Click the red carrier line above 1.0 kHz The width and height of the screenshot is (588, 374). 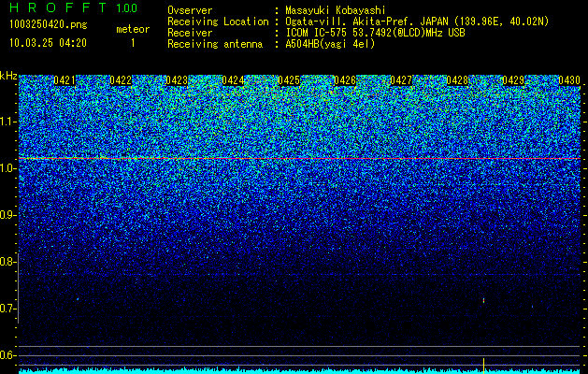[x=300, y=159]
